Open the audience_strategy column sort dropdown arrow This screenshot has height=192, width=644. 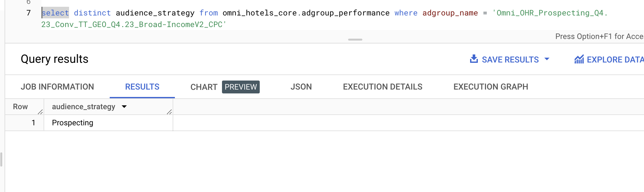coord(124,107)
